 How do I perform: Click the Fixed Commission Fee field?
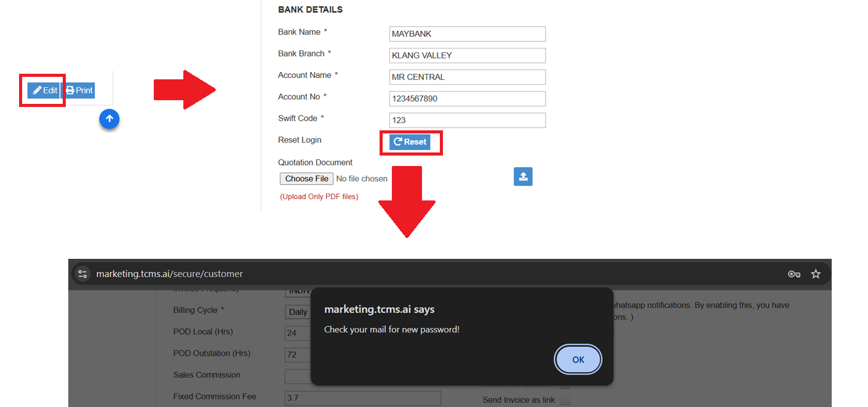click(x=363, y=398)
